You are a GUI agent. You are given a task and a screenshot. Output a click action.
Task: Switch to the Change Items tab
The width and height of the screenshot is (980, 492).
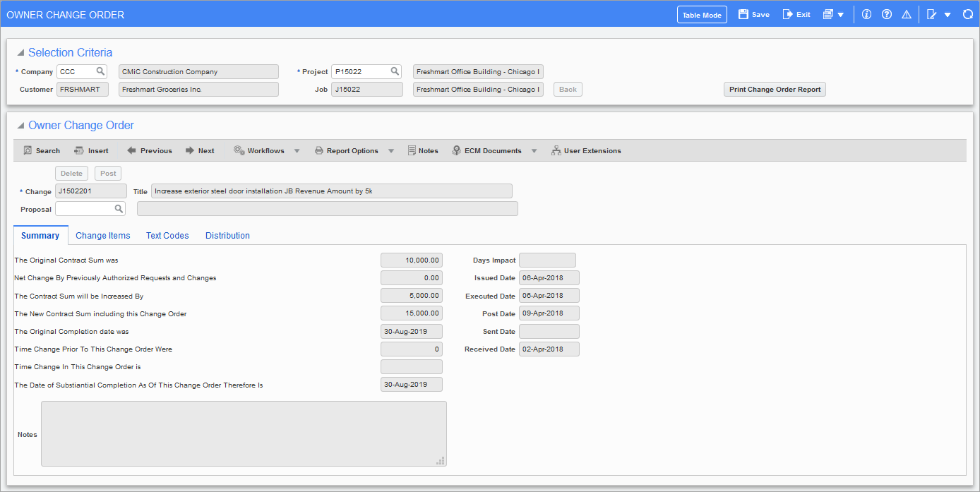pos(102,235)
